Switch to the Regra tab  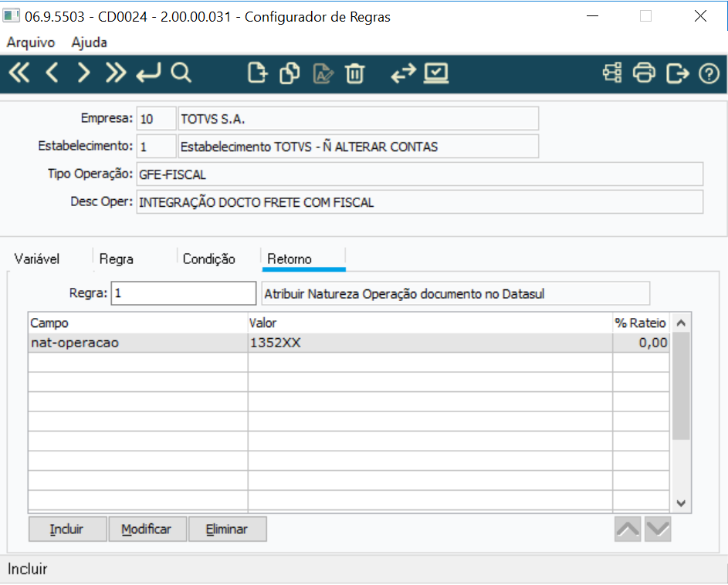coord(117,259)
